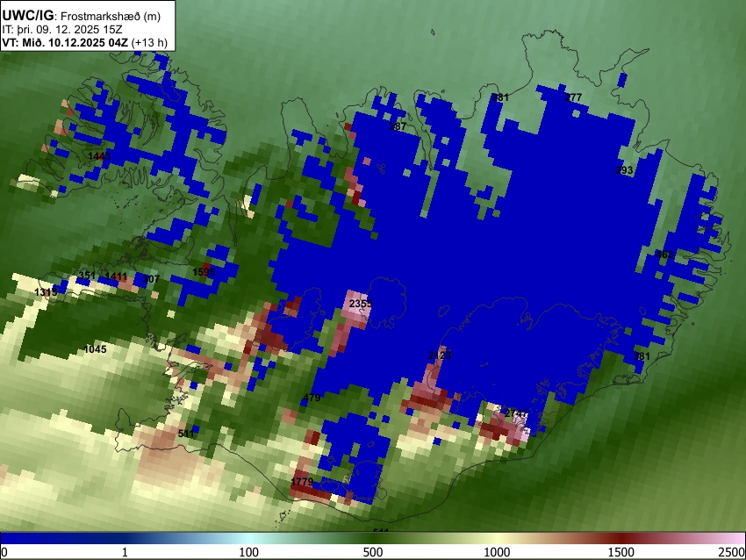746x560 pixels.
Task: Click the color scale label '2500'
Action: click(732, 552)
